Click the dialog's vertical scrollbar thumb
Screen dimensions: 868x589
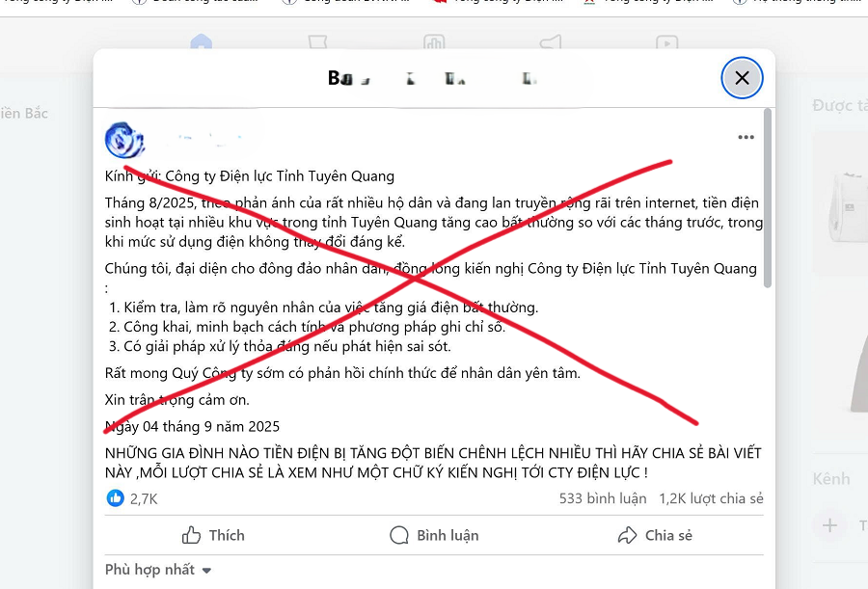pos(768,198)
